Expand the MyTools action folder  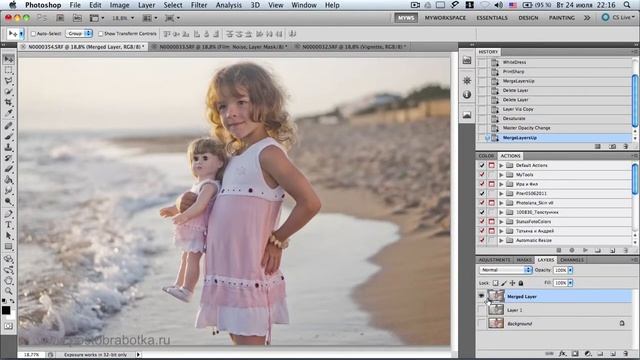pos(501,175)
